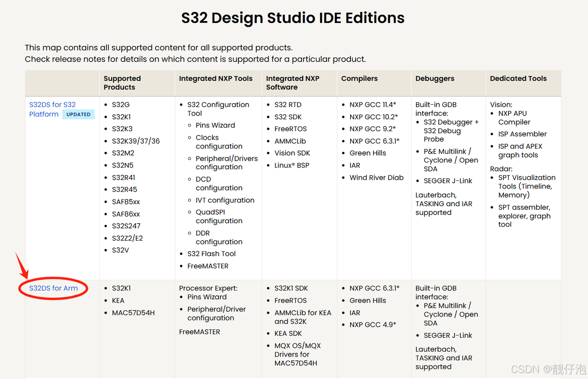588x379 pixels.
Task: Click the "Dedicated Tools" column header
Action: 518,78
